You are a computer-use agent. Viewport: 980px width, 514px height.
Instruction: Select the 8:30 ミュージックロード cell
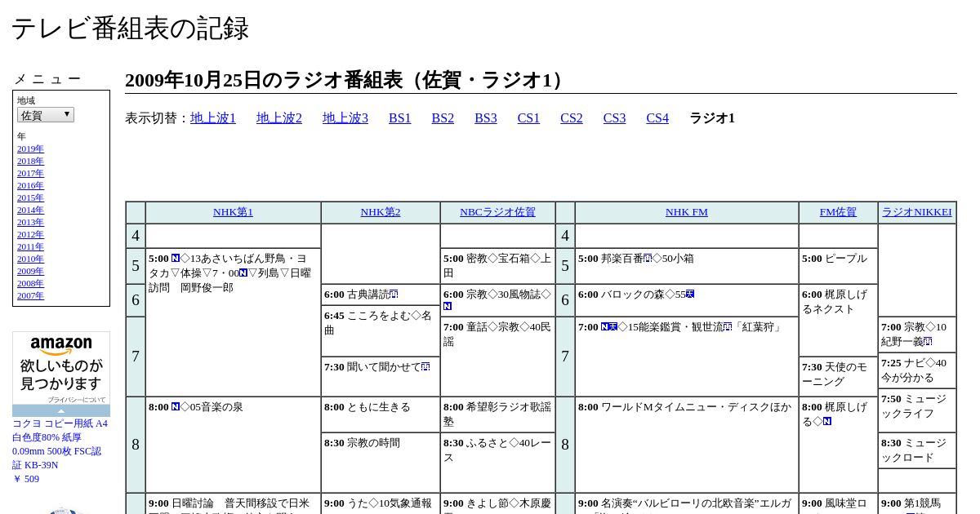coord(917,450)
